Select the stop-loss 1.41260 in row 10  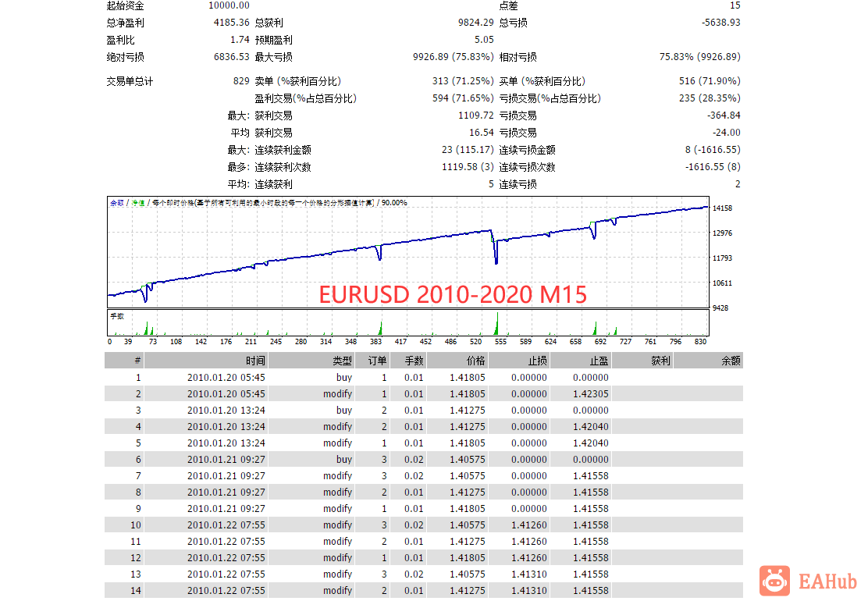tap(528, 525)
